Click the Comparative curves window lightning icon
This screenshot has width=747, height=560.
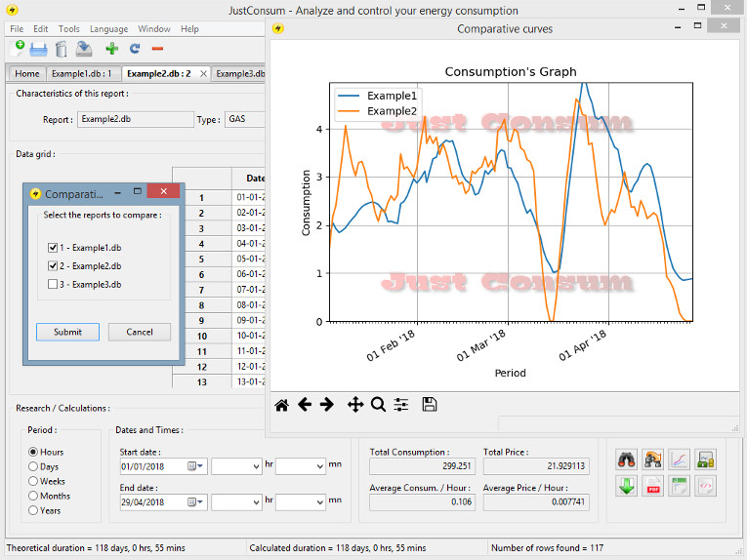click(278, 28)
